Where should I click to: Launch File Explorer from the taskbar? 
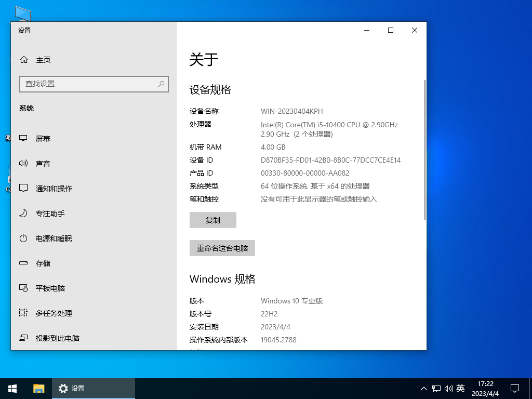[39, 388]
